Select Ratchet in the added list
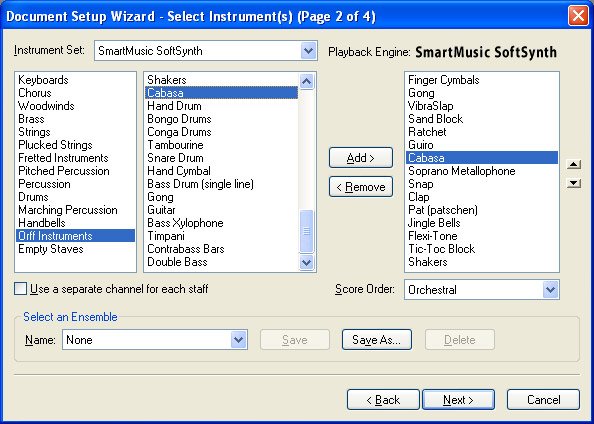Screen dimensions: 594x424 [482, 132]
